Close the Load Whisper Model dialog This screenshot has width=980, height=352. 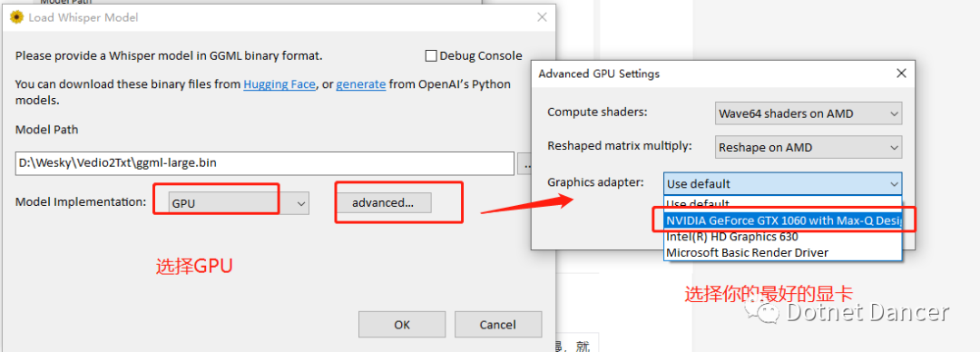(540, 18)
